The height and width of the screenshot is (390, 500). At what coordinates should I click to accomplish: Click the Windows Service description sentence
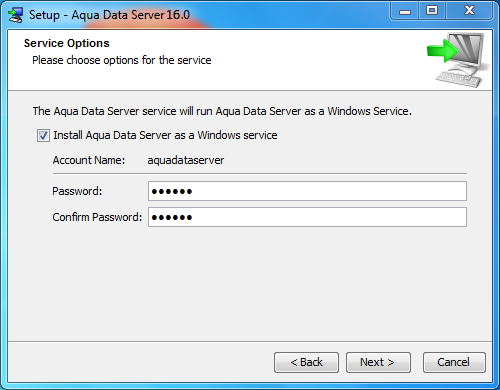pos(222,111)
